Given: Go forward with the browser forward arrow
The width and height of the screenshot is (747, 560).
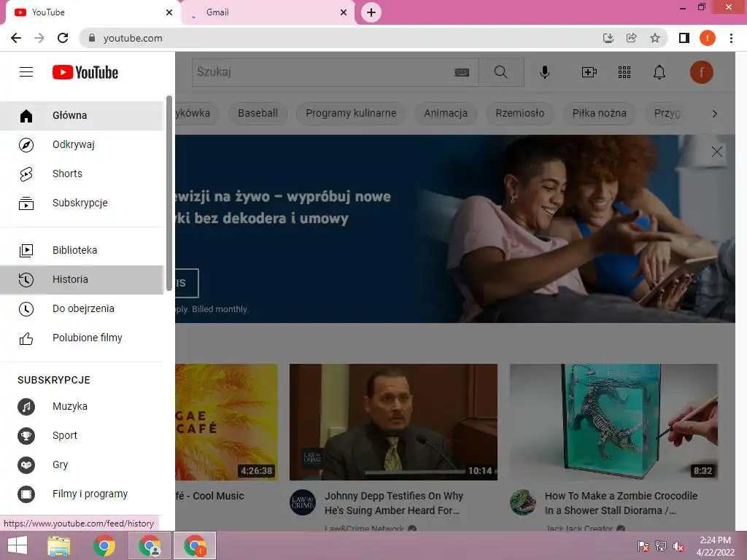Looking at the screenshot, I should tap(39, 38).
